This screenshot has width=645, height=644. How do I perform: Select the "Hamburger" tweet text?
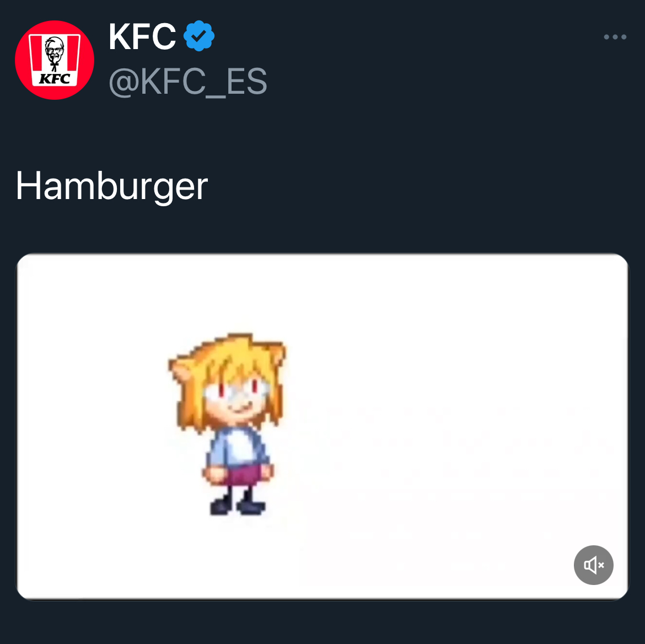tap(112, 186)
